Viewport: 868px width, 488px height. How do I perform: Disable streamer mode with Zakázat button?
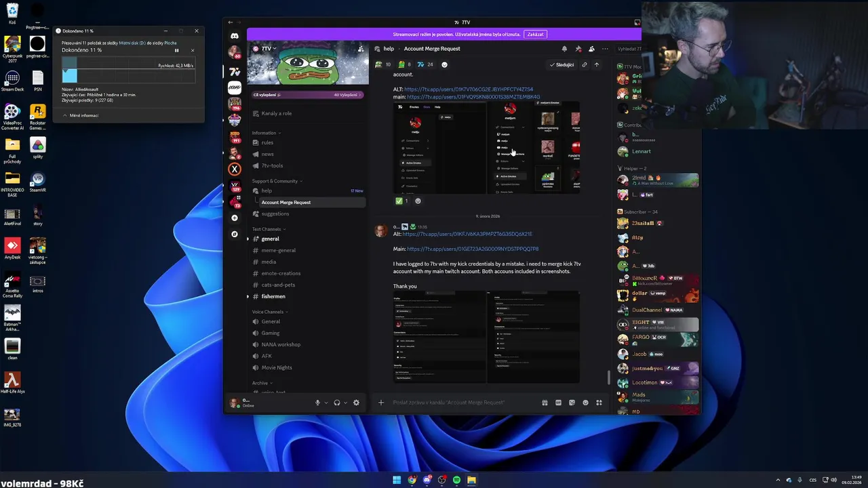click(535, 34)
